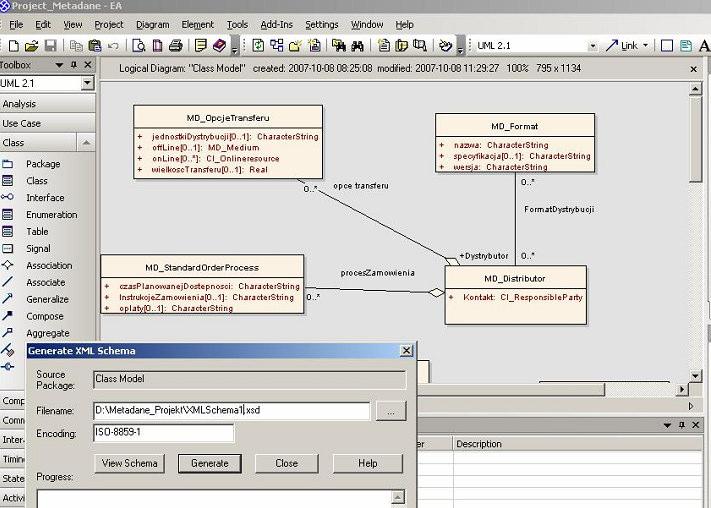Image resolution: width=711 pixels, height=508 pixels.
Task: Click the Close button in dialog
Action: click(x=287, y=464)
